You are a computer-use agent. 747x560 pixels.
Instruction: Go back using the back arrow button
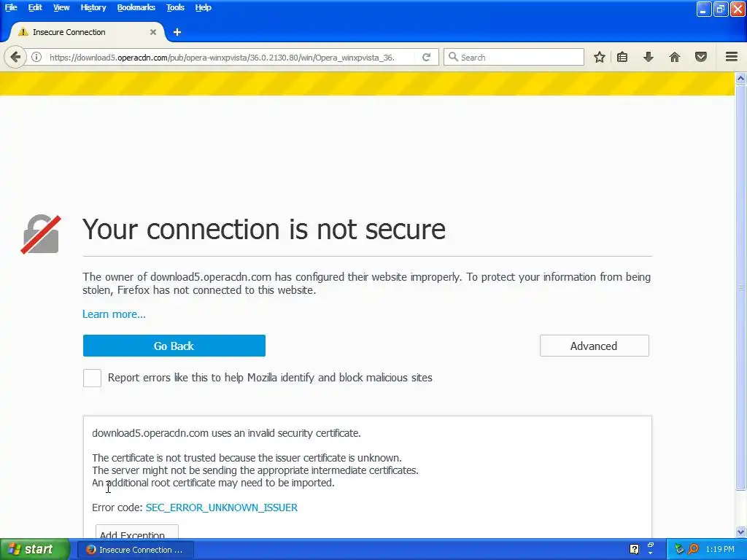tap(15, 58)
